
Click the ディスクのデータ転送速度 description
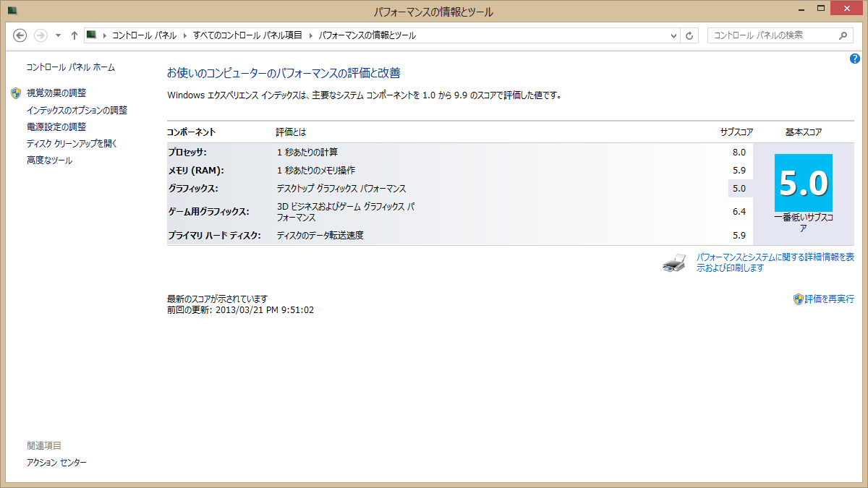tap(320, 235)
